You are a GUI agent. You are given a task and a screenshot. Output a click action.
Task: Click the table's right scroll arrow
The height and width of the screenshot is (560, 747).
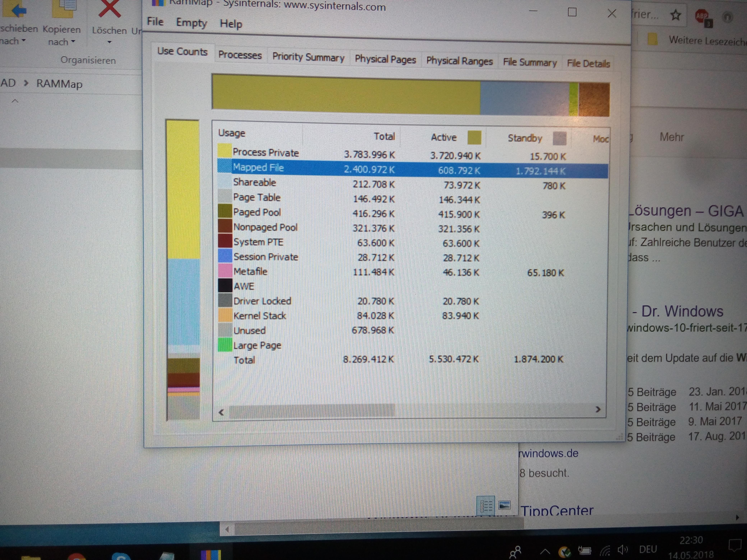coord(598,410)
